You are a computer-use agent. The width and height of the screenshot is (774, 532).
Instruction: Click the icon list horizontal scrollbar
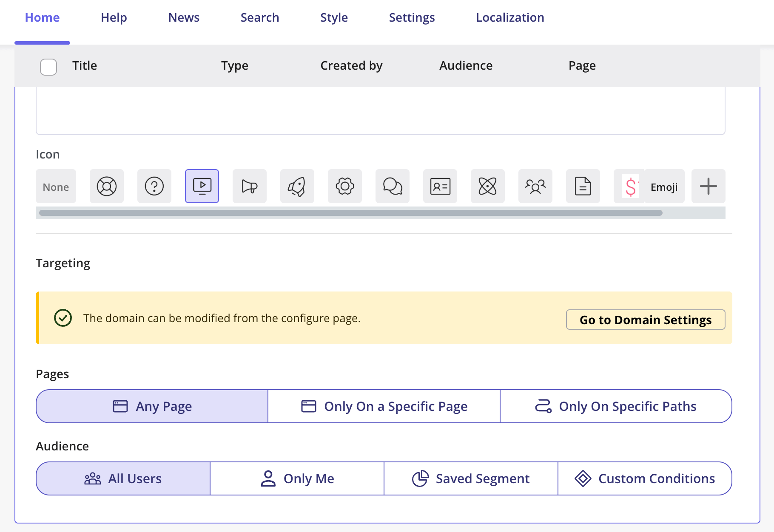coord(351,213)
